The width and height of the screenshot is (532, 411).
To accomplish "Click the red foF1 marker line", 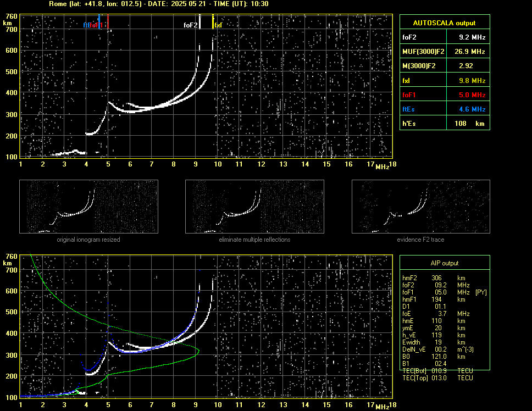I will pyautogui.click(x=108, y=21).
